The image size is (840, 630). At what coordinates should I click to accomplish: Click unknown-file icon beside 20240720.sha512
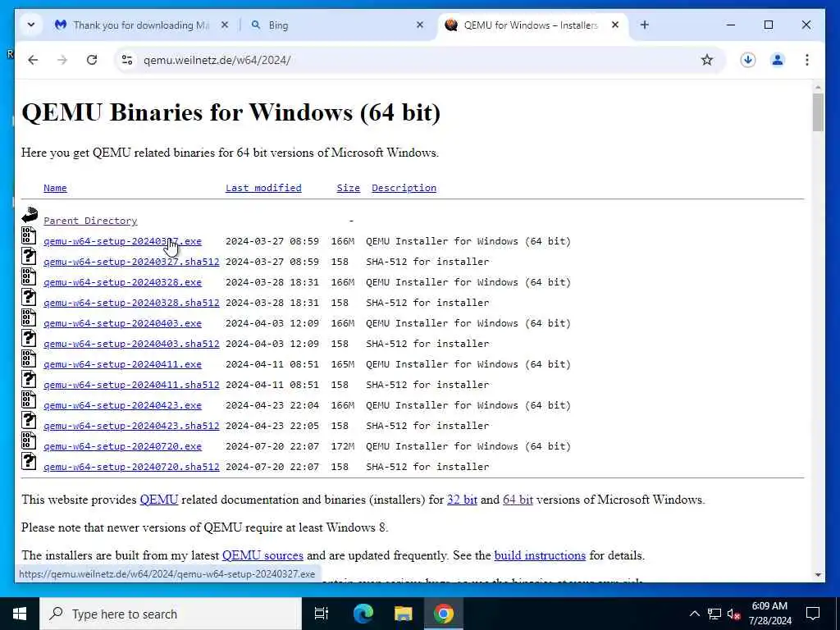coord(29,461)
